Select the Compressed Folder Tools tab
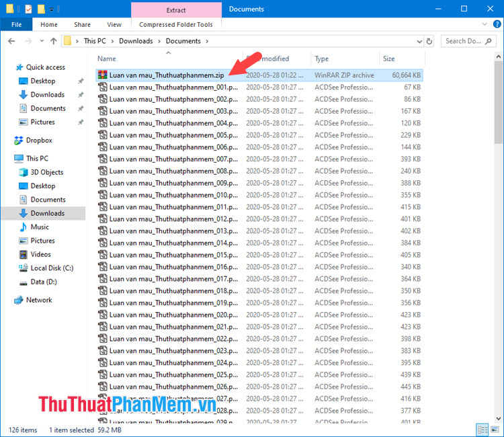The width and height of the screenshot is (504, 437). click(x=176, y=24)
